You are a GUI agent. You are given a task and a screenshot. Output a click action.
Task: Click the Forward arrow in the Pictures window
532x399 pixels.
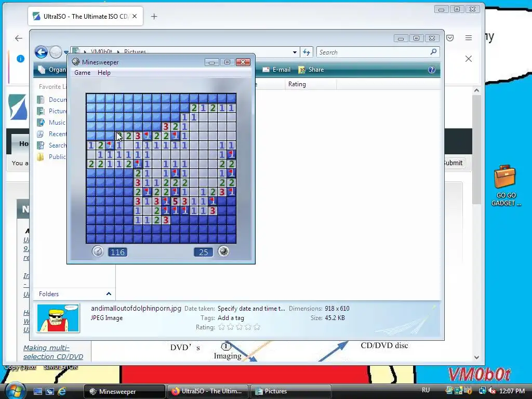coord(56,52)
